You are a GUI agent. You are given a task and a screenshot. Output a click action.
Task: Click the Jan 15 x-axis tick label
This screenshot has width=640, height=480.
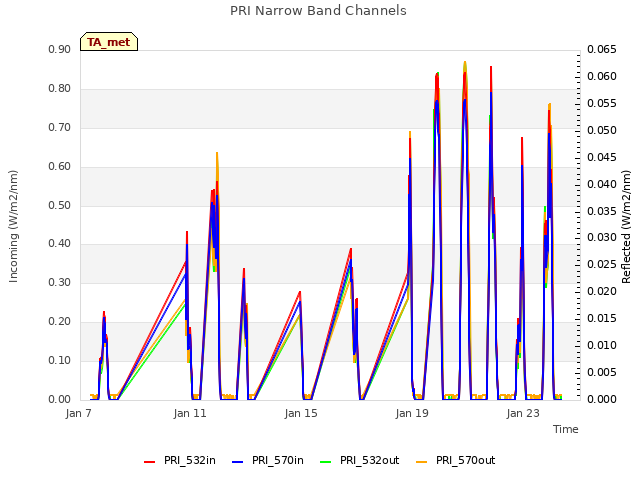301,413
